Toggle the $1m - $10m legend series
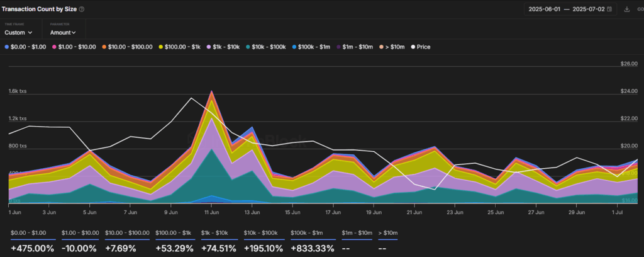Viewport: 644px width, 257px height. tap(355, 47)
